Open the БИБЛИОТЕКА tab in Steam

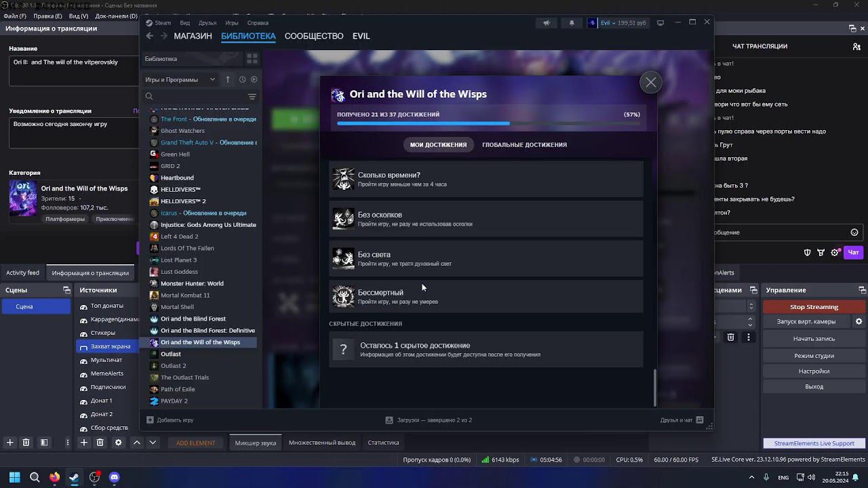[x=248, y=36]
